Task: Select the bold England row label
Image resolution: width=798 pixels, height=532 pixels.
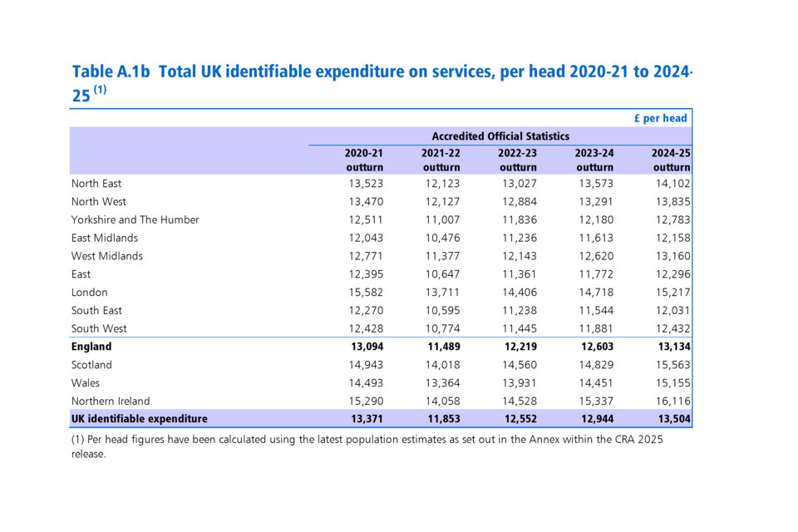Action: [91, 347]
